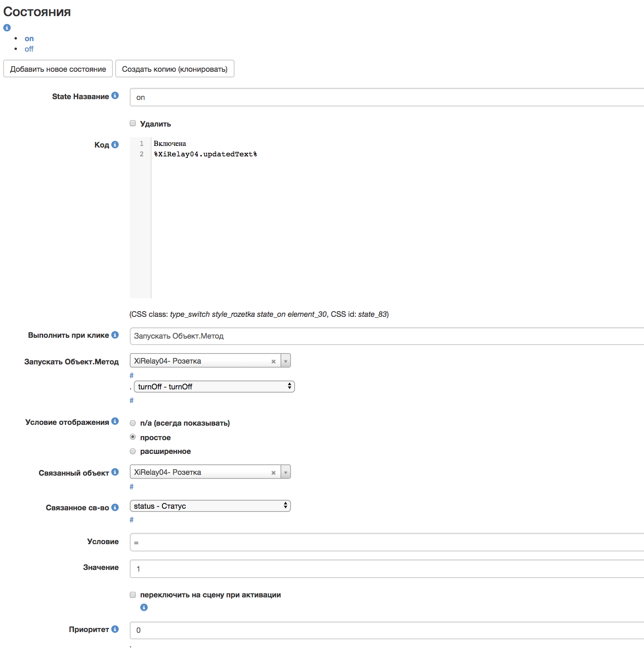
Task: Clear XiRelay04 selection in Связанный объект
Action: [274, 472]
